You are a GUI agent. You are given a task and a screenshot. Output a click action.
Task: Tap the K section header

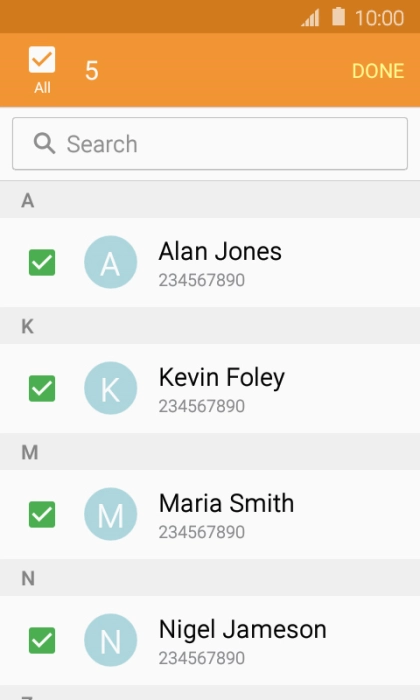pos(210,326)
